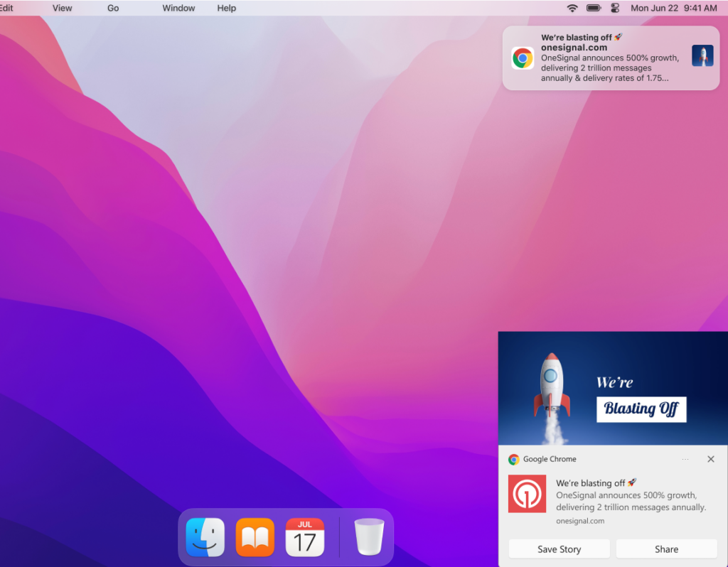The image size is (728, 567).
Task: Click the Share button
Action: point(666,549)
